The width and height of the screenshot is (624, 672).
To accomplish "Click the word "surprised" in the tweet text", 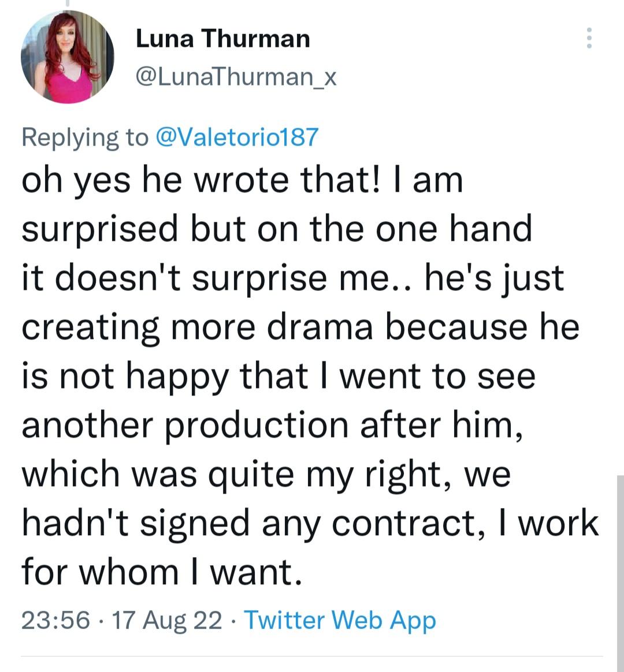I will [x=100, y=229].
